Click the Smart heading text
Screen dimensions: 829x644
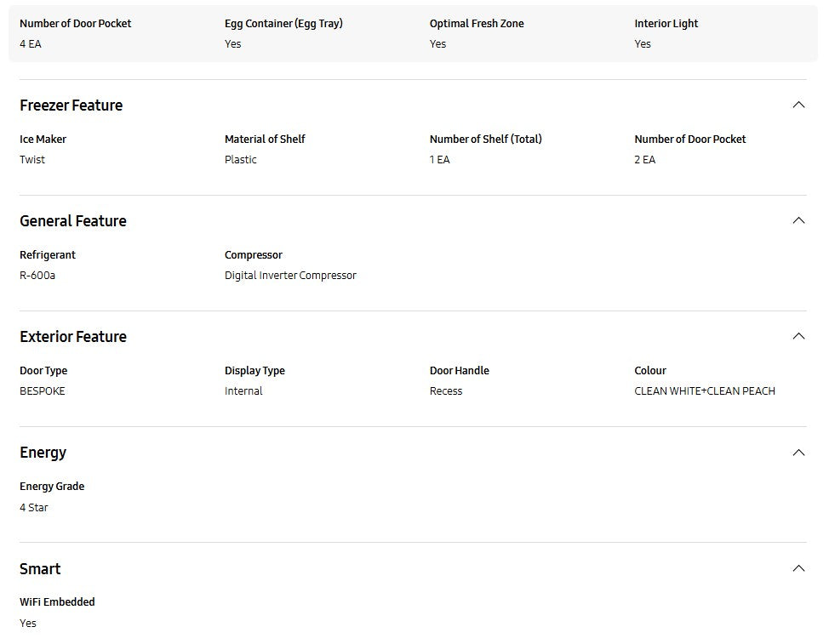click(x=40, y=569)
